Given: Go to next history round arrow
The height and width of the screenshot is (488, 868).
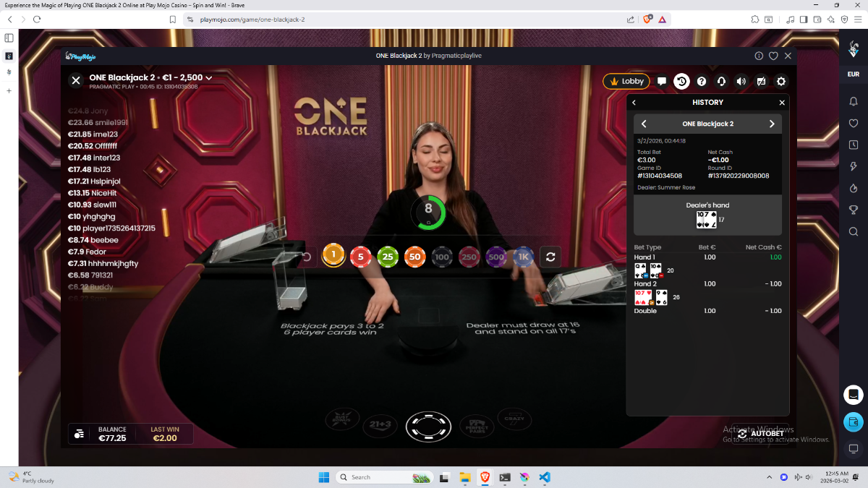Looking at the screenshot, I should pos(771,124).
